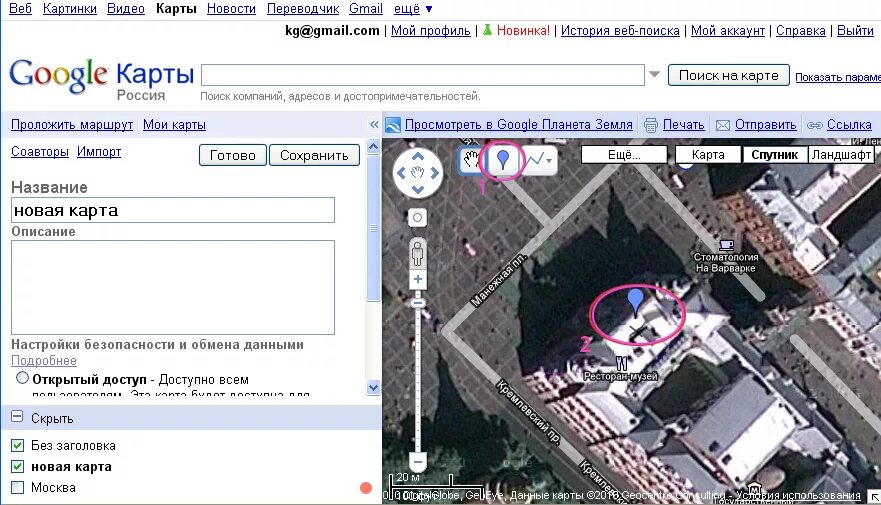
Task: Select the add placemark tool
Action: click(502, 160)
